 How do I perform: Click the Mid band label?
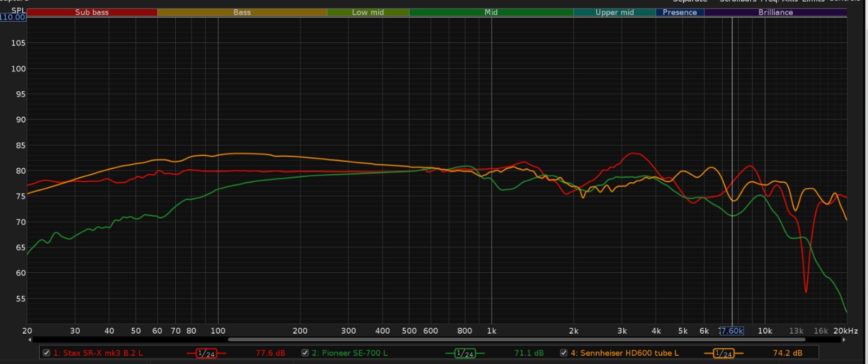coord(491,12)
